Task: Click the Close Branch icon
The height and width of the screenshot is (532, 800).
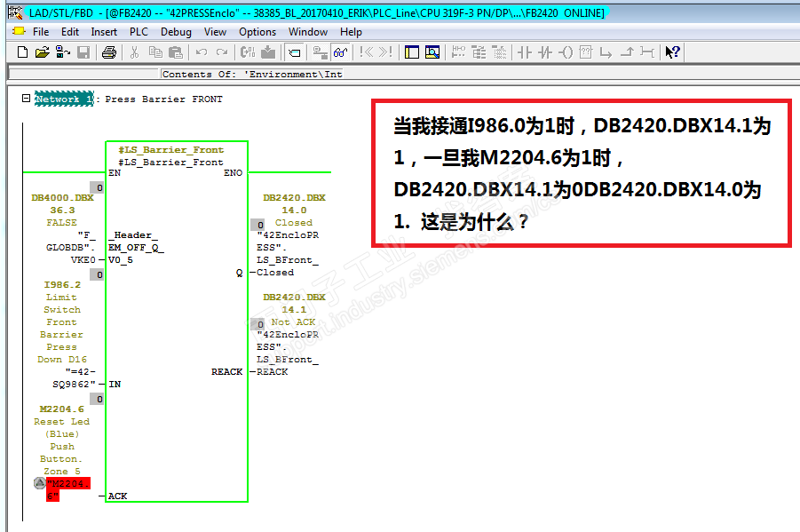Action: pyautogui.click(x=627, y=52)
